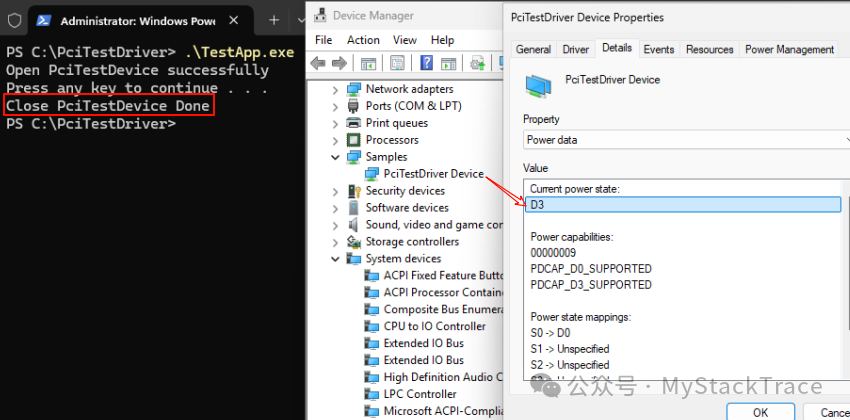
Task: Select the D3 value in the Value list
Action: (x=683, y=205)
